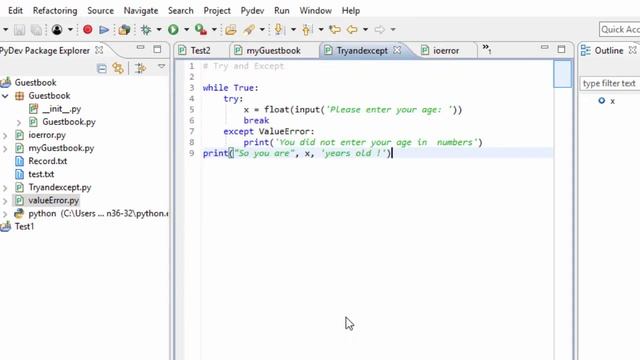Minimize the PyDev Package Explorer panel

click(x=140, y=48)
